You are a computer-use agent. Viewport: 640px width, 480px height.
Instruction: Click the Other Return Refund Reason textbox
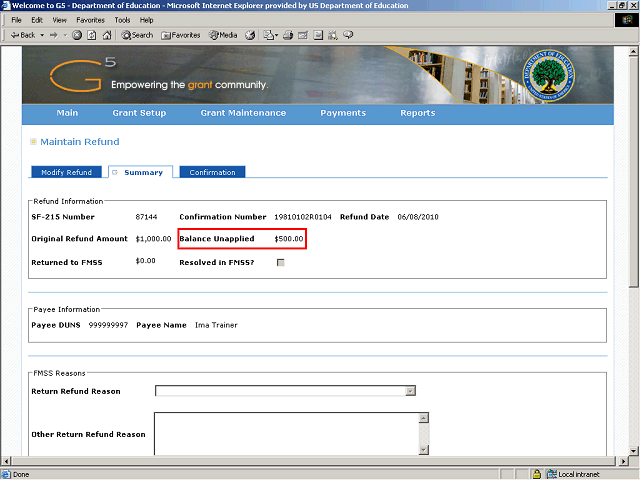[287, 434]
